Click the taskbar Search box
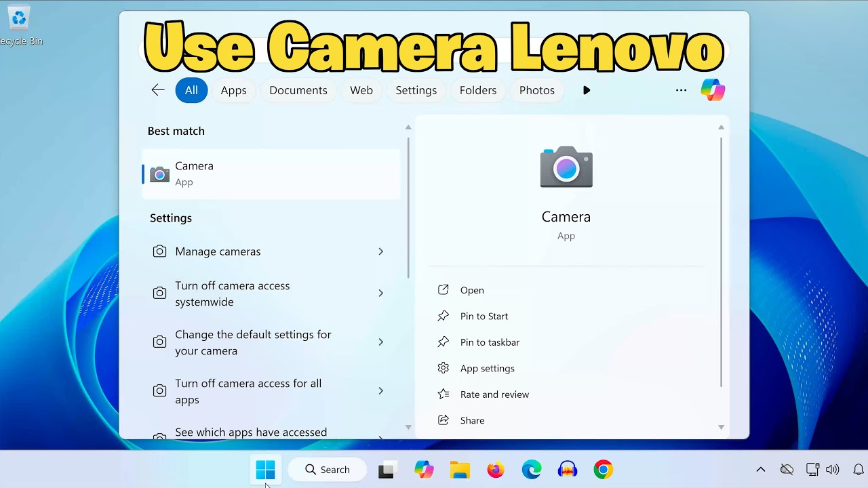 coord(327,470)
